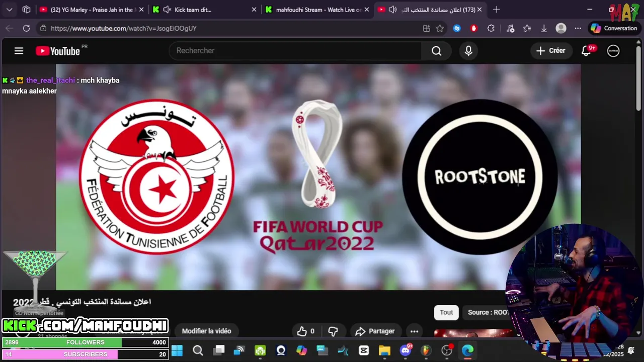Open OBS Studio from the taskbar
Image resolution: width=644 pixels, height=362 pixels.
447,350
